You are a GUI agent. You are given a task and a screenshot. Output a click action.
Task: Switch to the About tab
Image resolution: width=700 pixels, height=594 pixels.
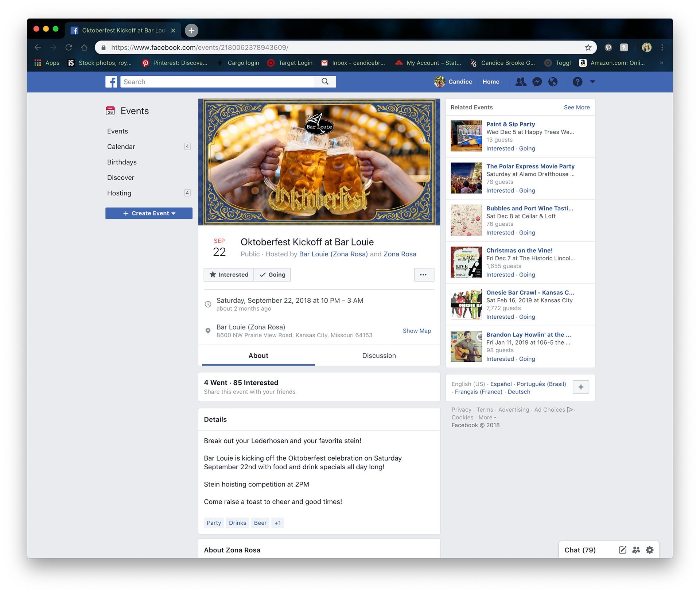[258, 356]
